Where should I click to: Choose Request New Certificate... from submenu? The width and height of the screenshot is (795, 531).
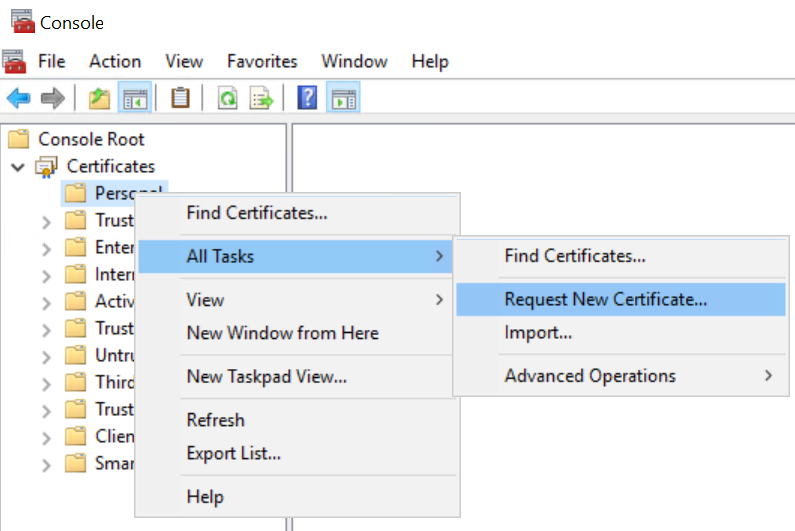pyautogui.click(x=621, y=299)
